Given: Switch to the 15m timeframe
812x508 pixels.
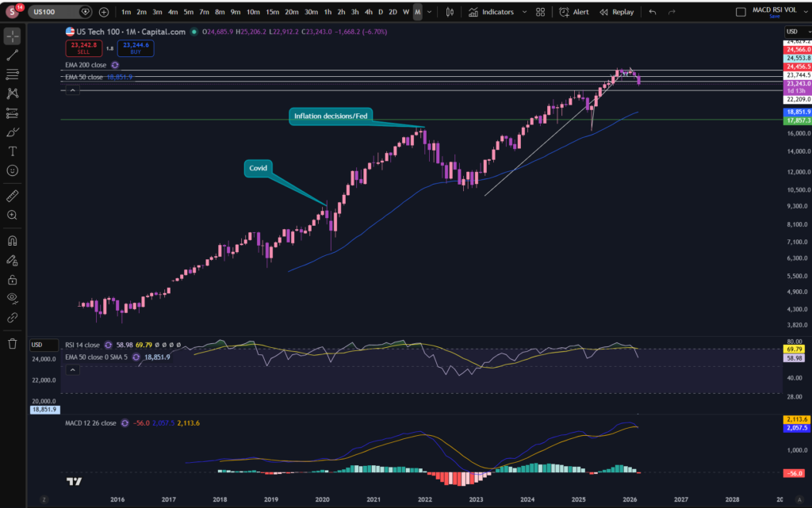Looking at the screenshot, I should pyautogui.click(x=273, y=12).
